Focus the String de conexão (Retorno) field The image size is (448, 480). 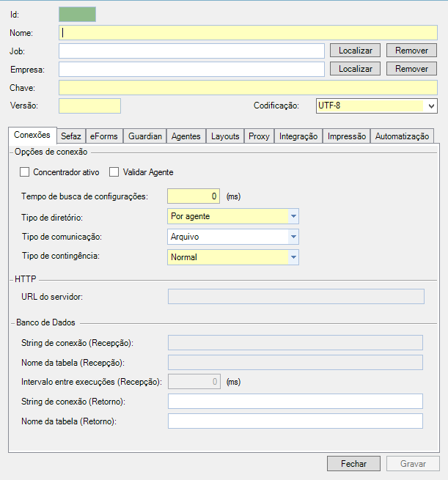[x=295, y=401]
